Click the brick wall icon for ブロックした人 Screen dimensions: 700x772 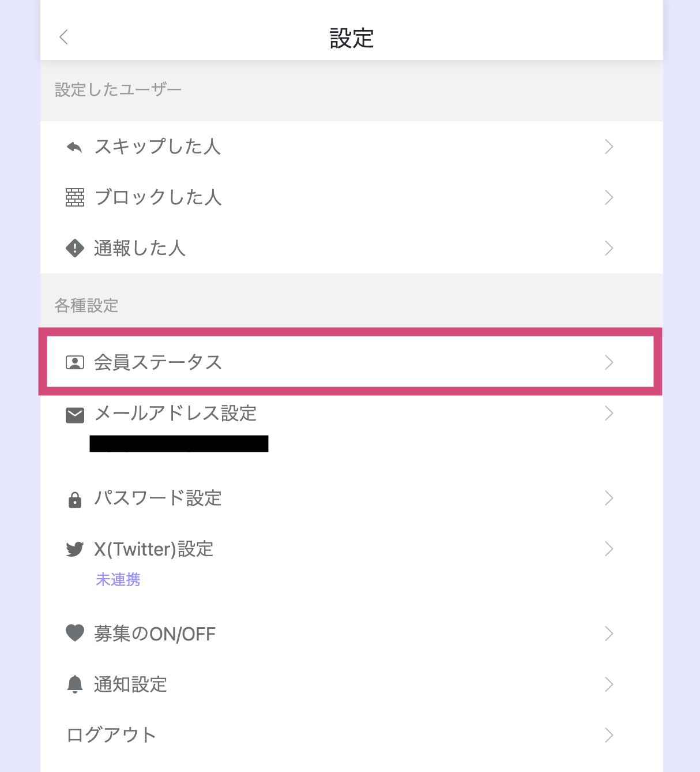click(x=75, y=197)
